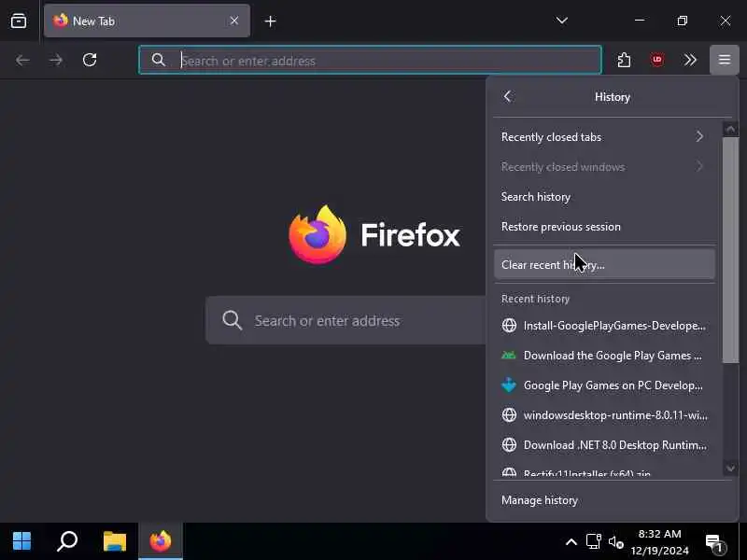The image size is (747, 560).
Task: Close the New Tab tab
Action: click(x=234, y=21)
